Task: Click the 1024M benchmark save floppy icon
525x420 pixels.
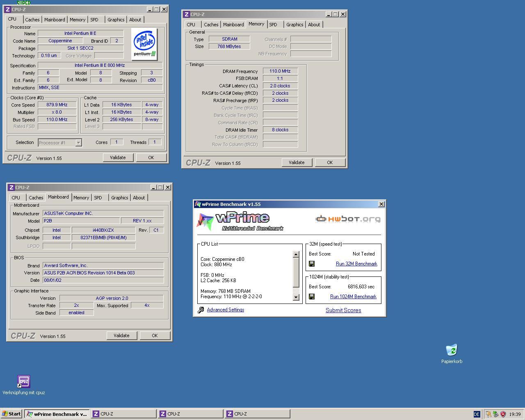Action: pos(312,297)
